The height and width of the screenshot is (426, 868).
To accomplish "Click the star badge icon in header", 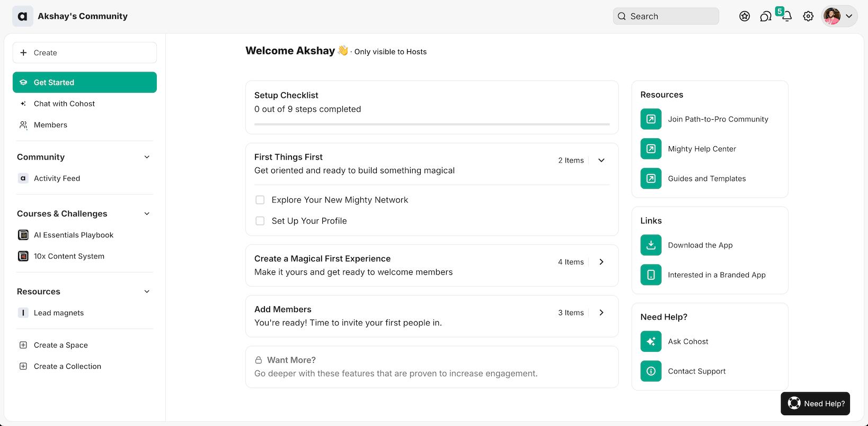I will [745, 16].
